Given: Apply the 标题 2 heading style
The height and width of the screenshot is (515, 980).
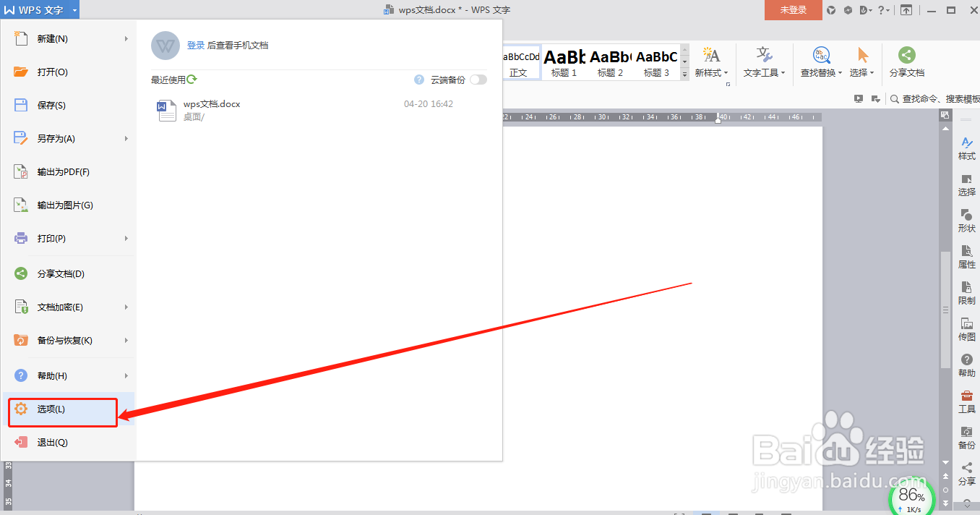Looking at the screenshot, I should click(611, 63).
